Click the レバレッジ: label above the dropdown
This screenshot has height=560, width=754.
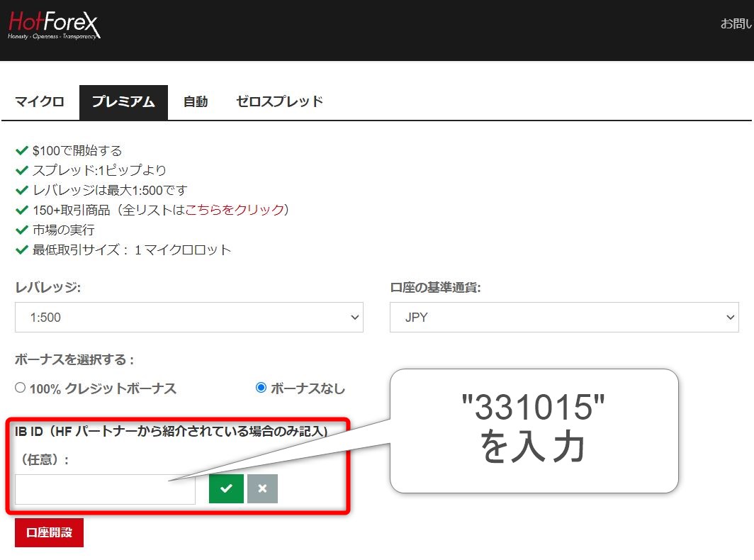click(48, 287)
